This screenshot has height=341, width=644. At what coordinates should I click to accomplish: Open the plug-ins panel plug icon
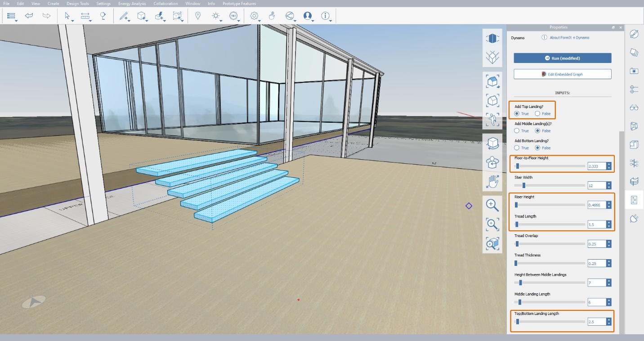[634, 219]
